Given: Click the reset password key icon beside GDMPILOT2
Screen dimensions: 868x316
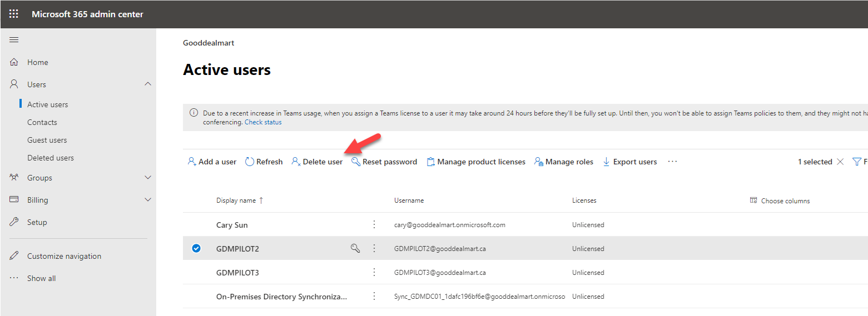Looking at the screenshot, I should point(355,248).
